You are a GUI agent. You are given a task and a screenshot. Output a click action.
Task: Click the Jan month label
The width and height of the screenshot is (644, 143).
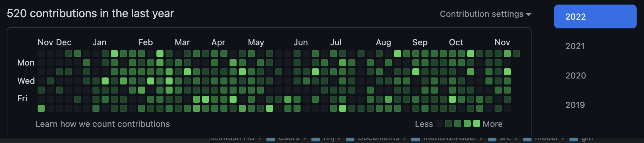click(x=99, y=42)
